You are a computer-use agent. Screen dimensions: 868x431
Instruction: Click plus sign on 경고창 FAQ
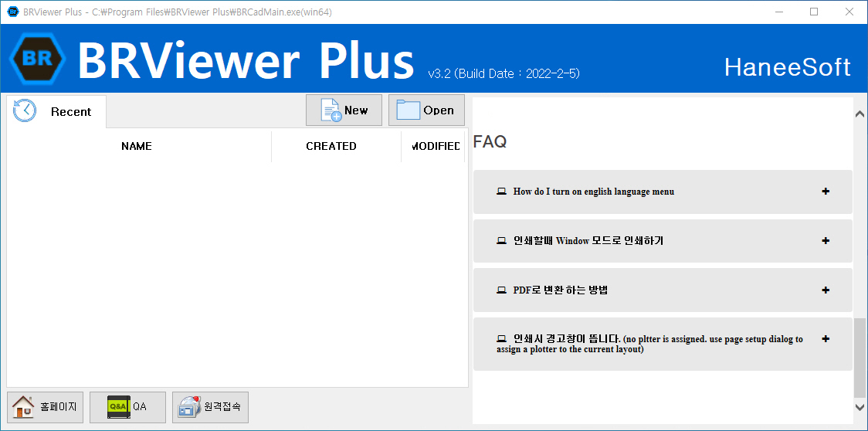[826, 338]
